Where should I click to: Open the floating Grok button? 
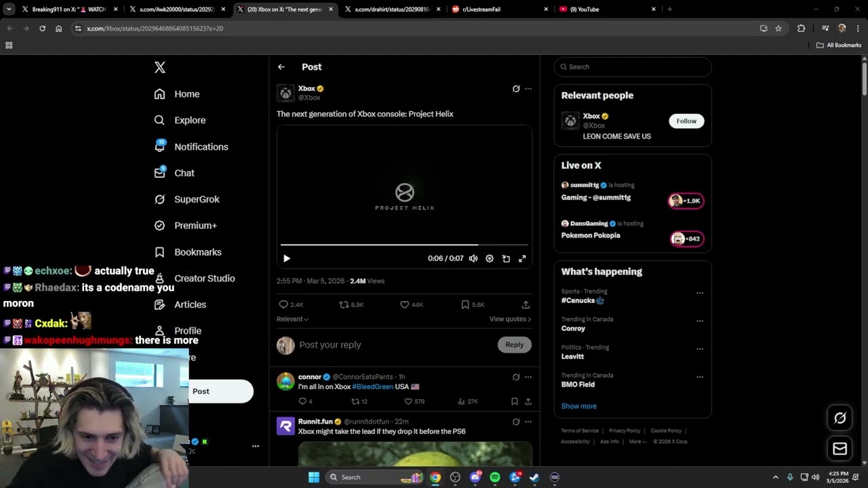click(x=840, y=418)
